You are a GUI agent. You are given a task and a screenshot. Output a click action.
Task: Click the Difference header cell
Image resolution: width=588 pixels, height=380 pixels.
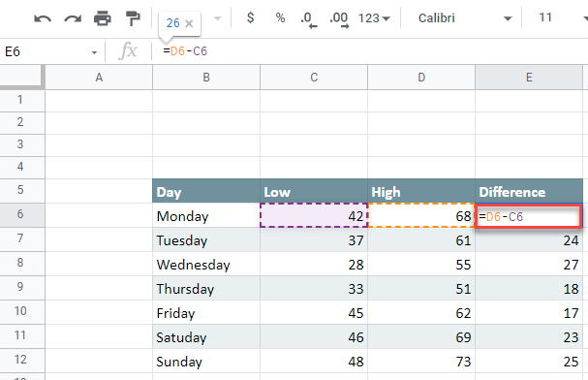point(529,191)
